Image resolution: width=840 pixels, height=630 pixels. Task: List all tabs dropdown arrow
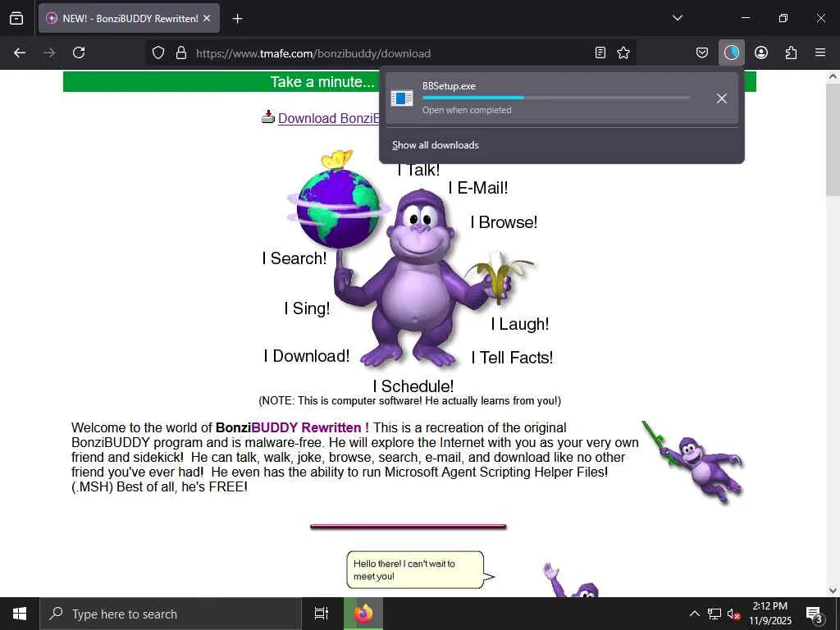click(678, 18)
